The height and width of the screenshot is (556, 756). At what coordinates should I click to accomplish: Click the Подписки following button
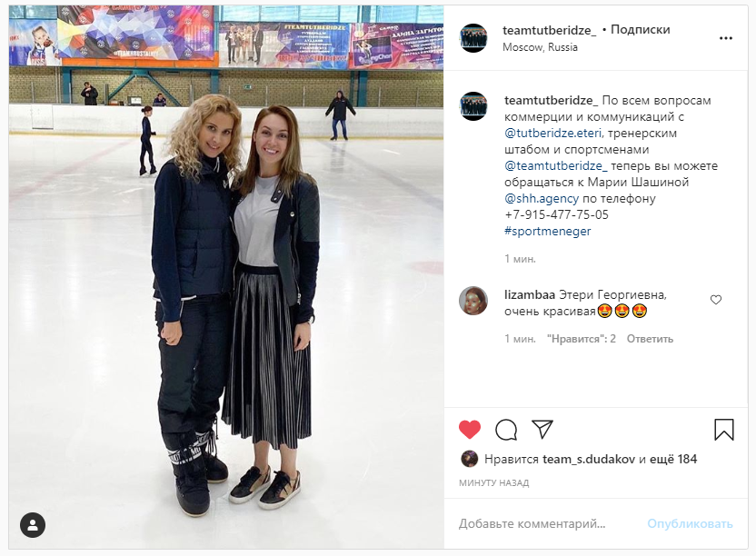coord(641,30)
